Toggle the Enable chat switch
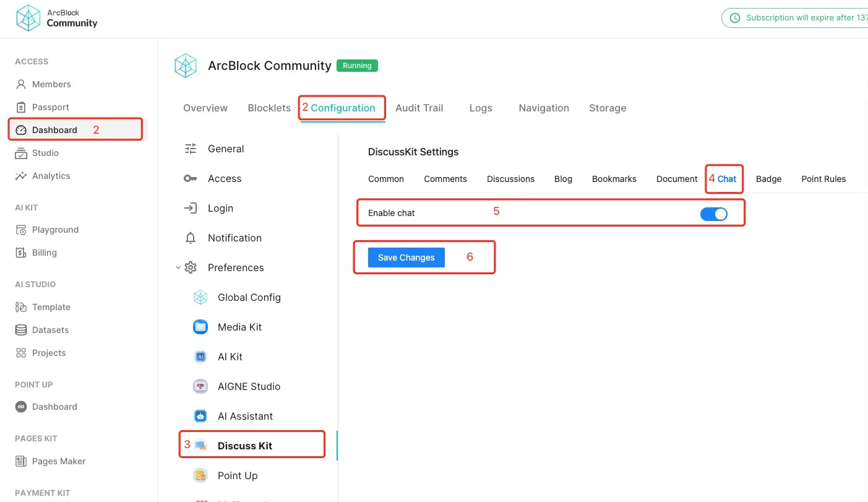Image resolution: width=868 pixels, height=502 pixels. [x=714, y=214]
